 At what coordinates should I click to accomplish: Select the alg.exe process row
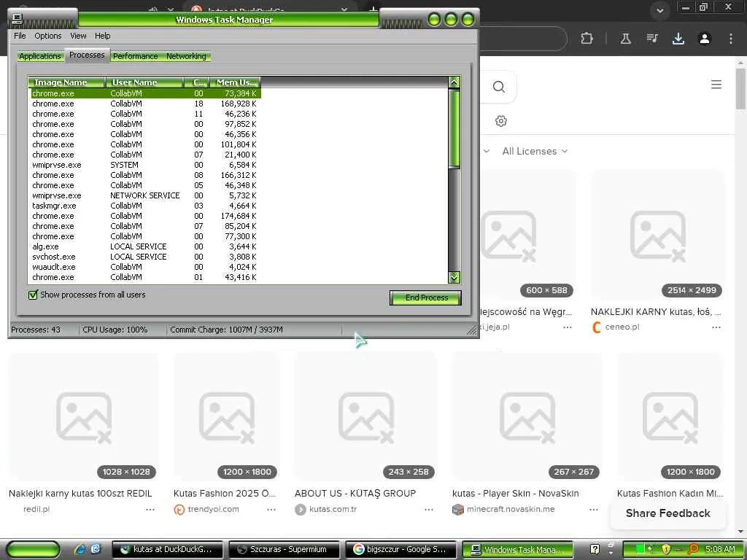[x=144, y=246]
